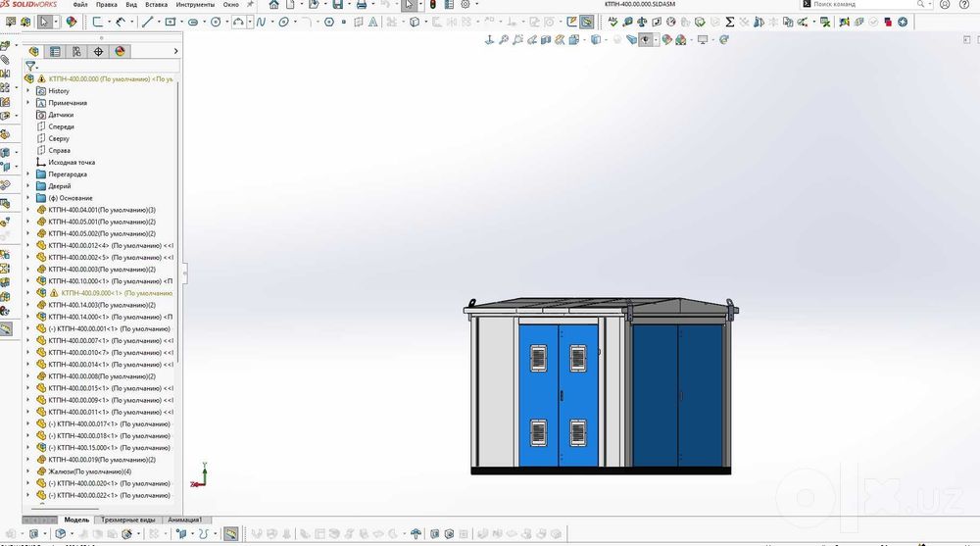Screen dimensions: 980x546
Task: Open the Arc tool dropdown arrow
Action: tap(249, 22)
